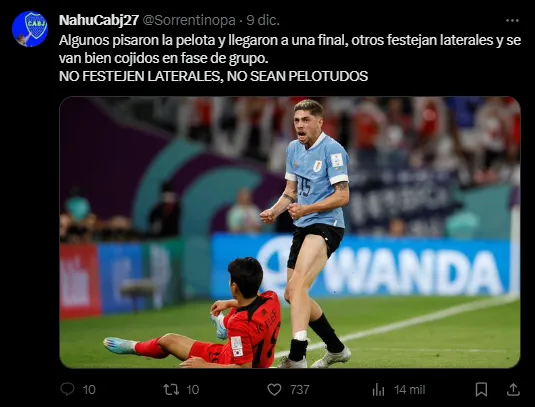Click the reply count showing 10
The width and height of the screenshot is (535, 407).
[89, 390]
